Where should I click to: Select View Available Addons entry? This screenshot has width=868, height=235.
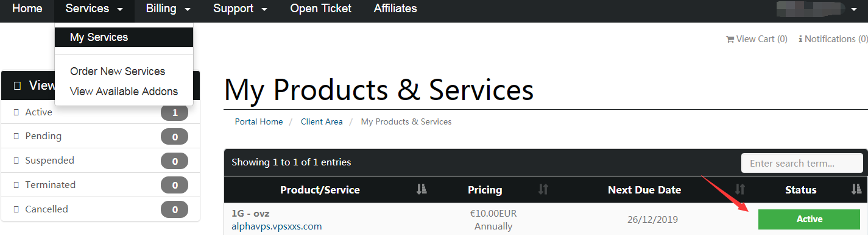coord(124,92)
